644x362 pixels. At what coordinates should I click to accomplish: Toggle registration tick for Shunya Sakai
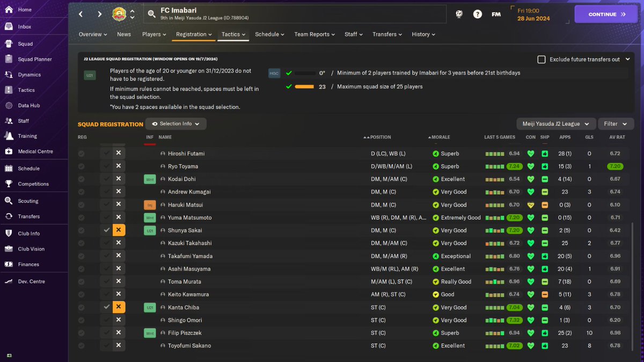(107, 230)
